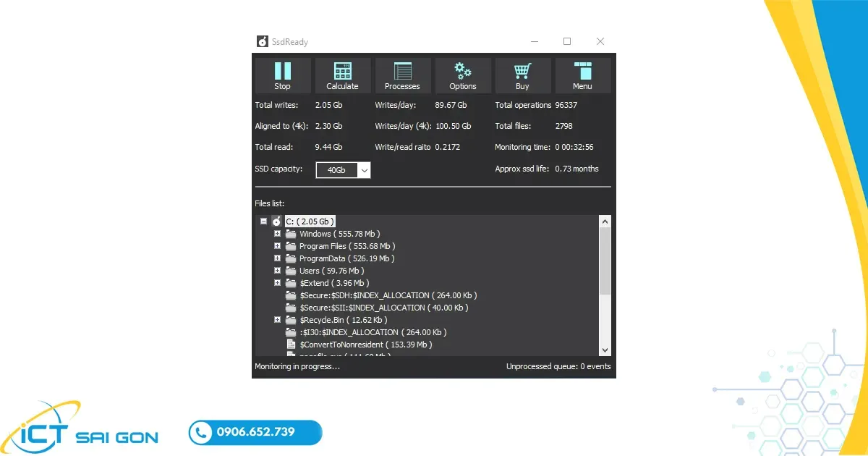
Task: Select the ProgramData folder in the list
Action: (323, 258)
